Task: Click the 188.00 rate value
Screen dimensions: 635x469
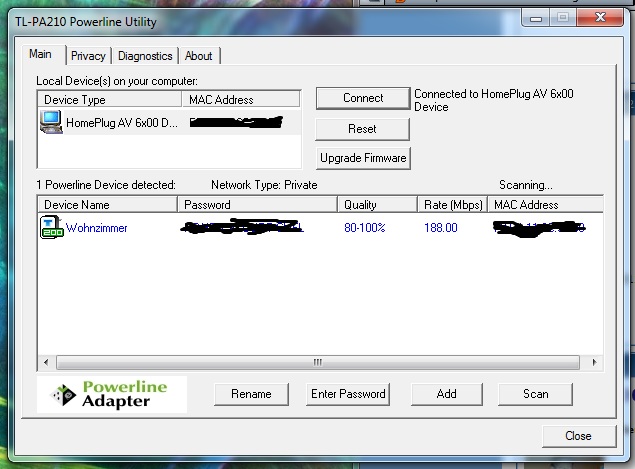Action: coord(441,228)
